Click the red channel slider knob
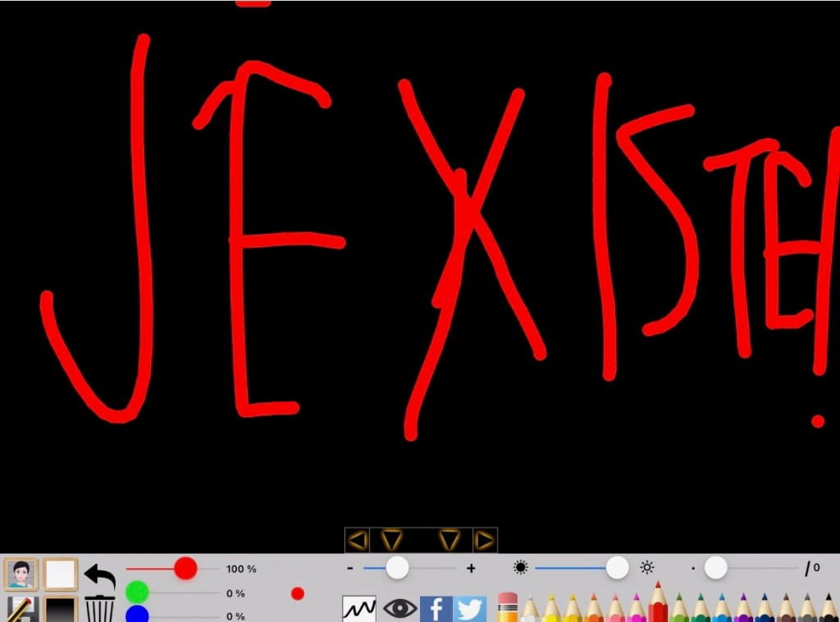 pos(185,568)
